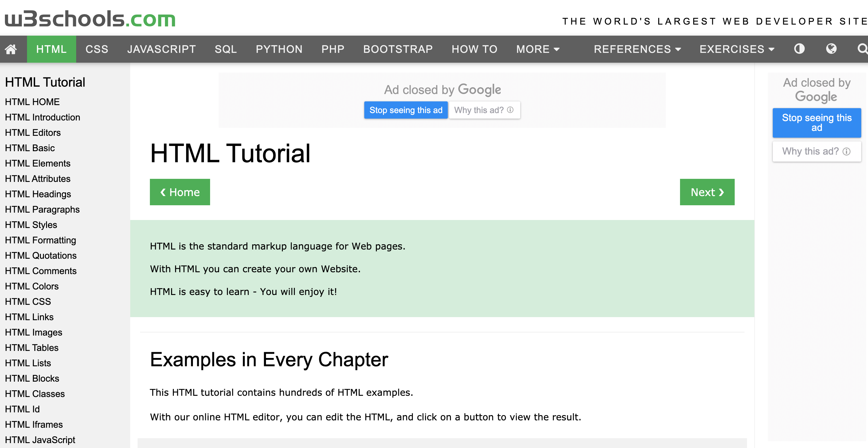Open HTML Links in sidebar
Screen dimensions: 868x448
(x=29, y=317)
